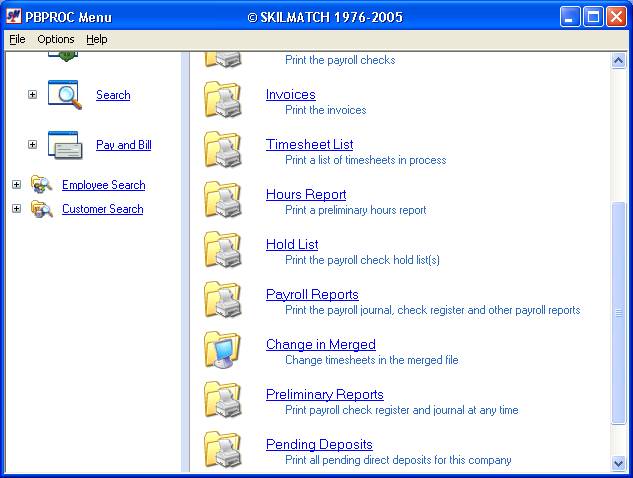Click the scrollbar down arrow
This screenshot has width=633, height=478.
(x=618, y=463)
